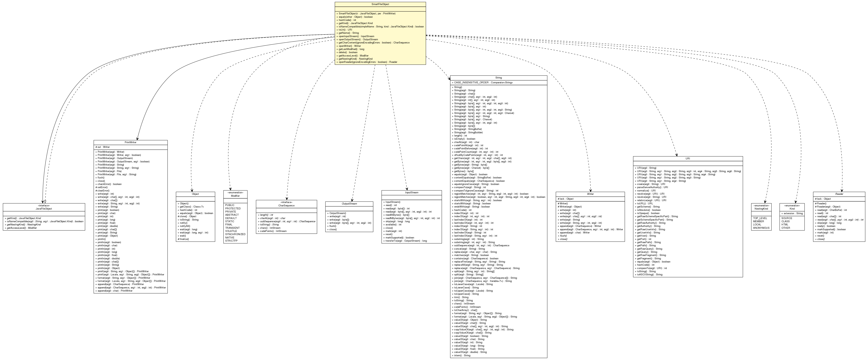The width and height of the screenshot is (868, 360).
Task: Click the JavaFileObject interface title
Action: pos(44,209)
